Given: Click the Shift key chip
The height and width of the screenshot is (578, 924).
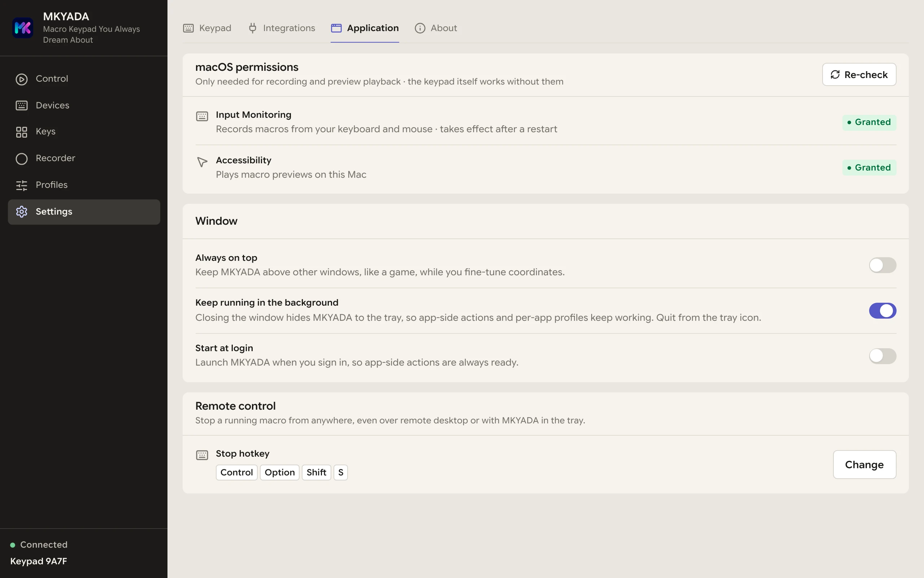Looking at the screenshot, I should [316, 473].
